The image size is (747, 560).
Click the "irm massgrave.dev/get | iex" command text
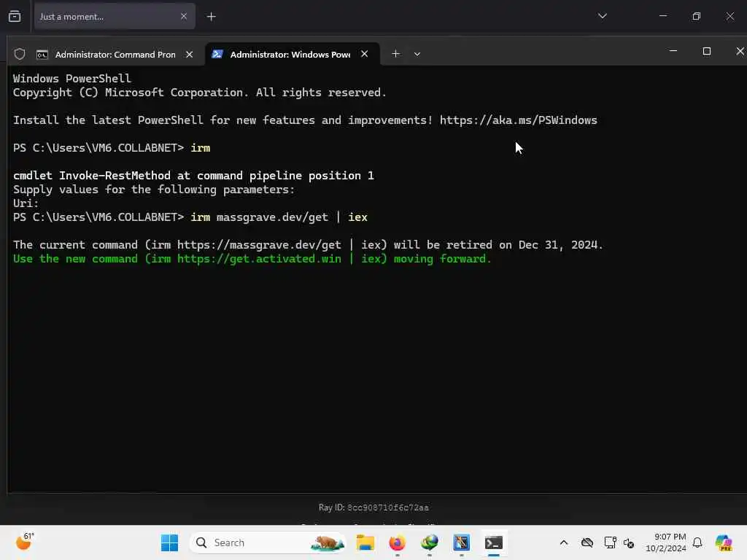tap(279, 217)
